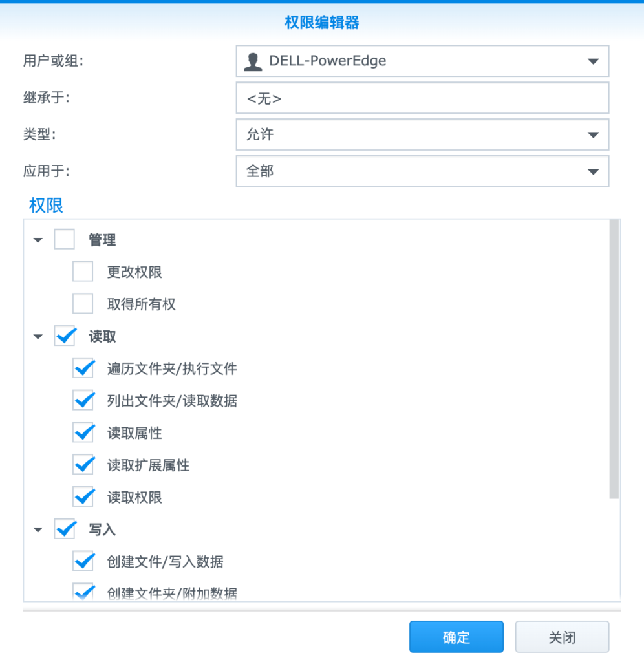Check the 管理 group checkbox

pyautogui.click(x=65, y=239)
